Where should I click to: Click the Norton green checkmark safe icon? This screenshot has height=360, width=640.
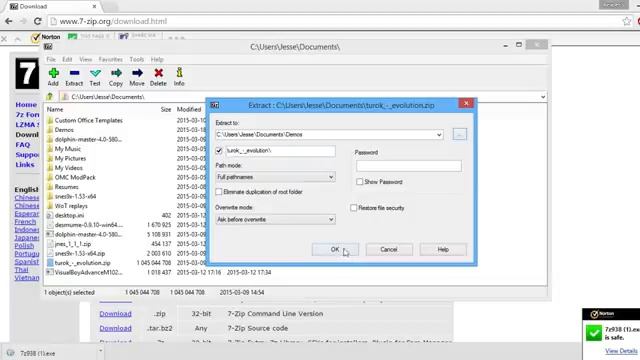594,333
